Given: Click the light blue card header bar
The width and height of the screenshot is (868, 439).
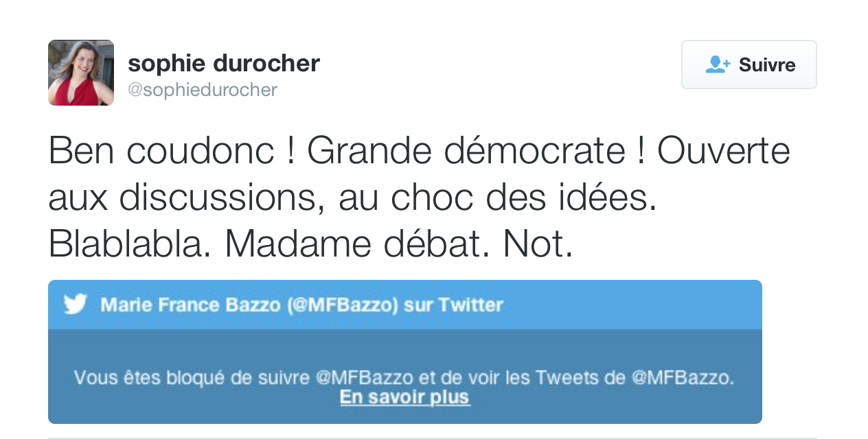Looking at the screenshot, I should pos(405,305).
